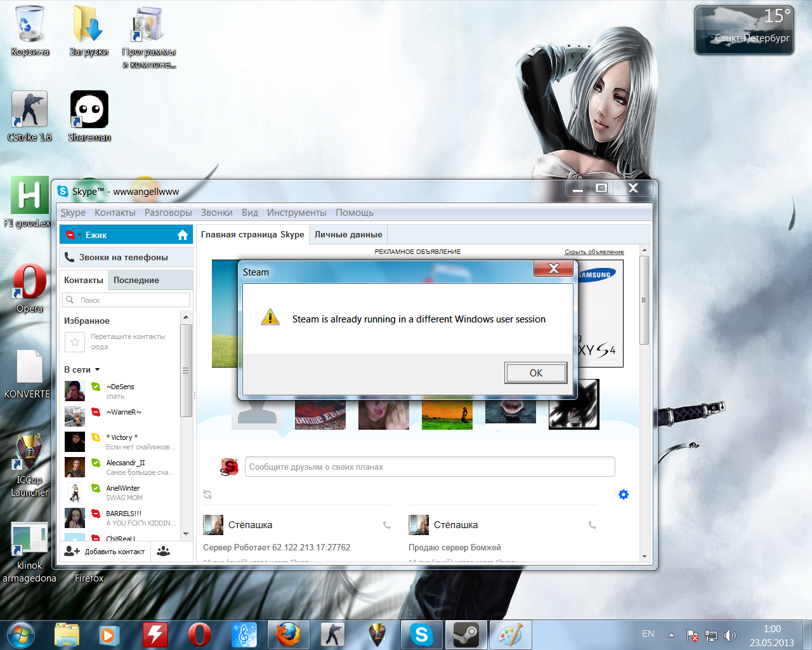This screenshot has width=812, height=650.
Task: Click EN language indicator
Action: point(648,633)
